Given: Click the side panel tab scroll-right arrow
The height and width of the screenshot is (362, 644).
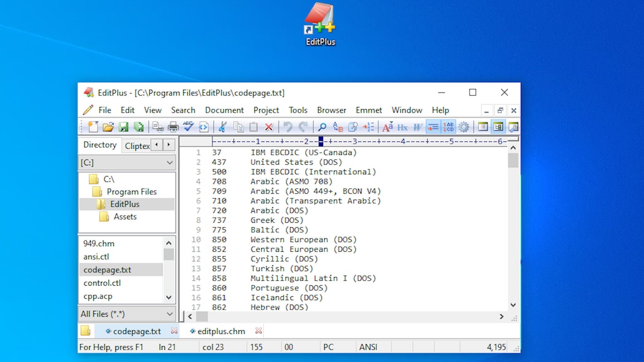Looking at the screenshot, I should click(x=169, y=145).
